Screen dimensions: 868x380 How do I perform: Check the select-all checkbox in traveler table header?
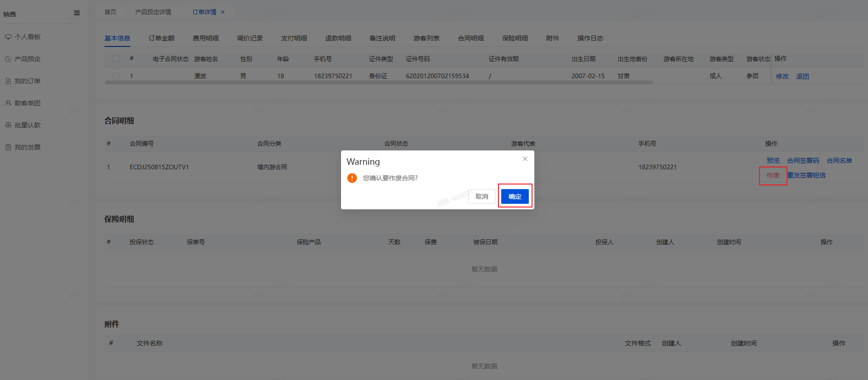(x=116, y=58)
